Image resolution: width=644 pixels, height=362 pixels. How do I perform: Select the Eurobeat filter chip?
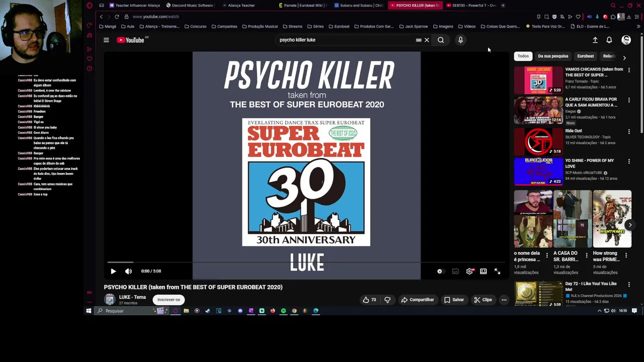(586, 56)
